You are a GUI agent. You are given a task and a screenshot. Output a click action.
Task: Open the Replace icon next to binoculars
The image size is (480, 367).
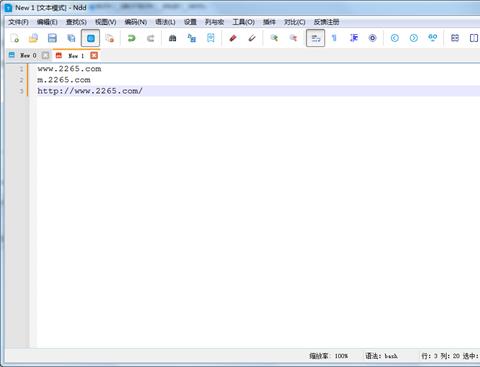(x=192, y=38)
